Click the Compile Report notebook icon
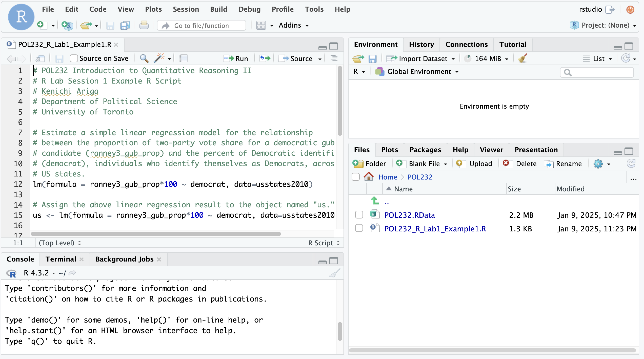 pos(184,58)
